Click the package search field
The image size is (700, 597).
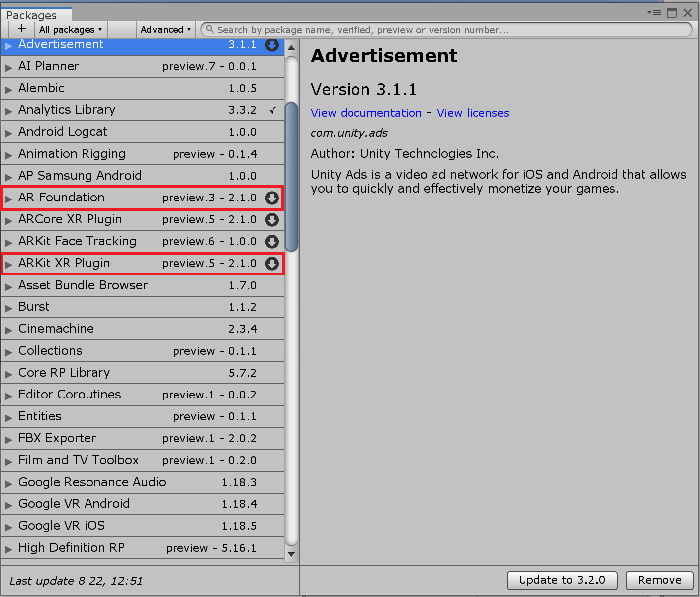click(x=447, y=30)
